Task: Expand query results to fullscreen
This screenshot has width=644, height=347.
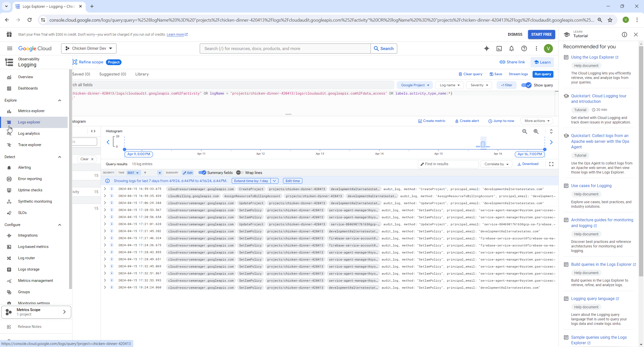Action: click(x=551, y=164)
